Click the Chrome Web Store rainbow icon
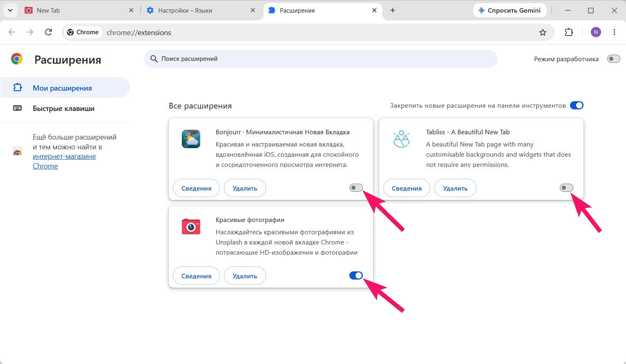The width and height of the screenshot is (626, 364). tap(18, 152)
